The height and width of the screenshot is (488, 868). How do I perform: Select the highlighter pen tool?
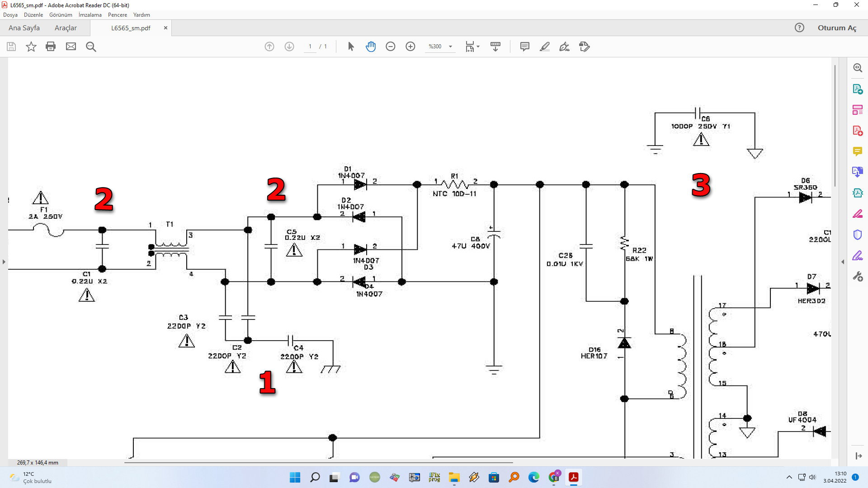click(545, 47)
